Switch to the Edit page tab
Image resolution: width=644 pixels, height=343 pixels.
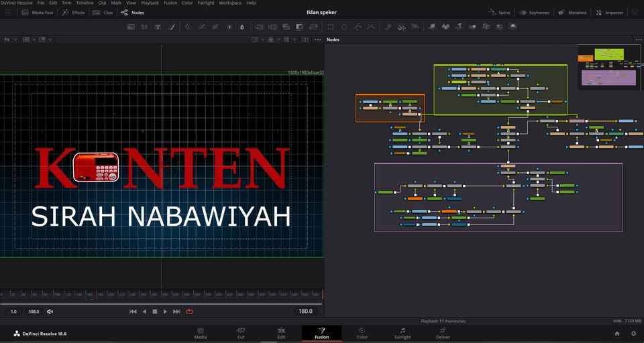(x=281, y=333)
